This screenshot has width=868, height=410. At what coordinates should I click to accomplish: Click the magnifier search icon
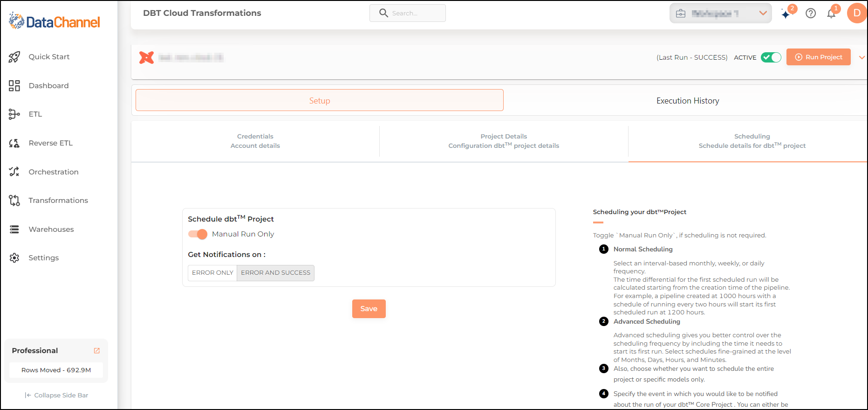pos(383,13)
